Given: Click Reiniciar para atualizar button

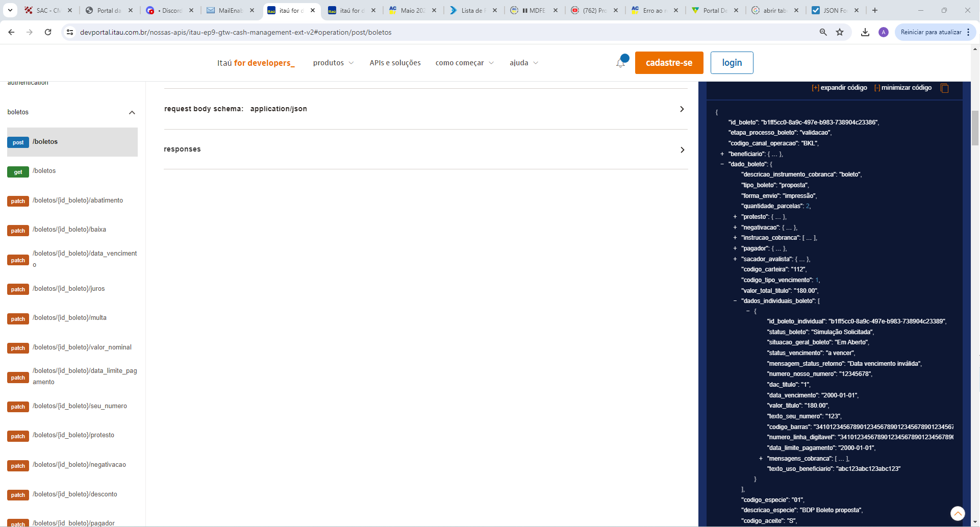Looking at the screenshot, I should click(x=931, y=32).
